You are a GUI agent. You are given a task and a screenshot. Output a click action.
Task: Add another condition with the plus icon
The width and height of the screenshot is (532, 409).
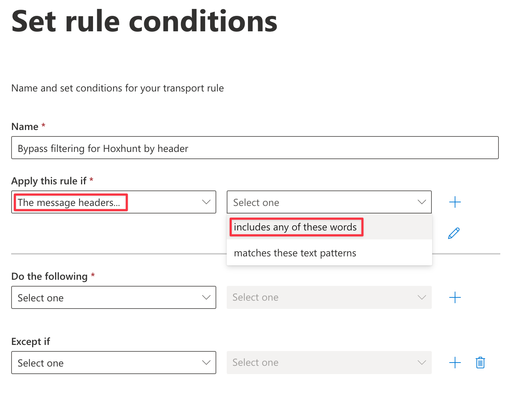point(455,202)
